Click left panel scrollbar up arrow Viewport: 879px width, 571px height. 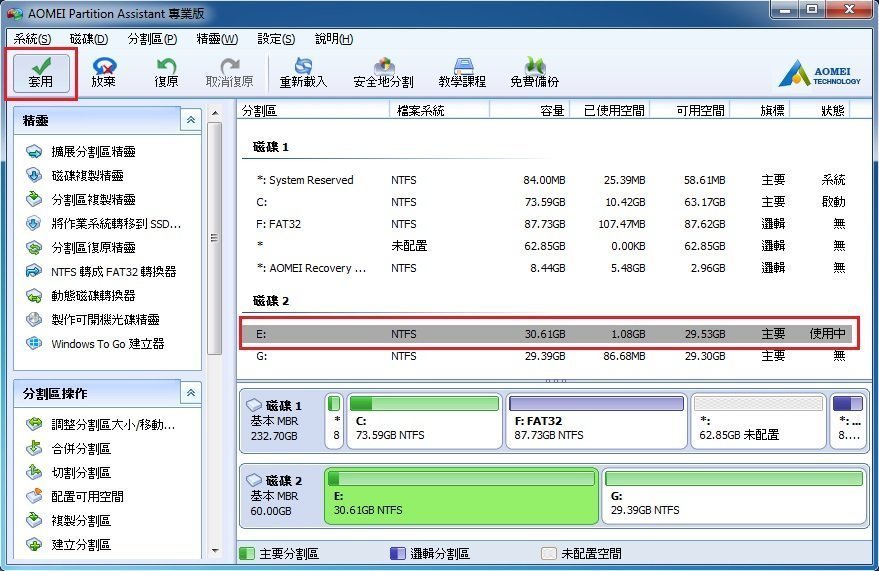tap(215, 113)
